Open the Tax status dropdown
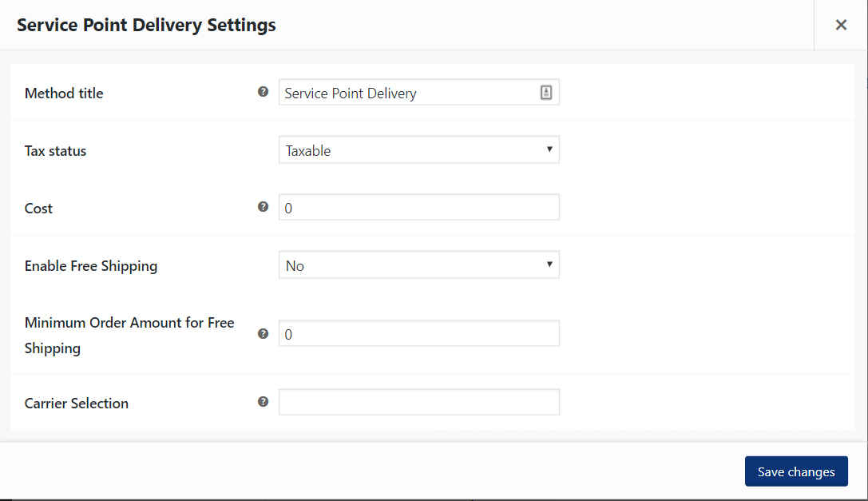This screenshot has width=868, height=501. coord(419,149)
